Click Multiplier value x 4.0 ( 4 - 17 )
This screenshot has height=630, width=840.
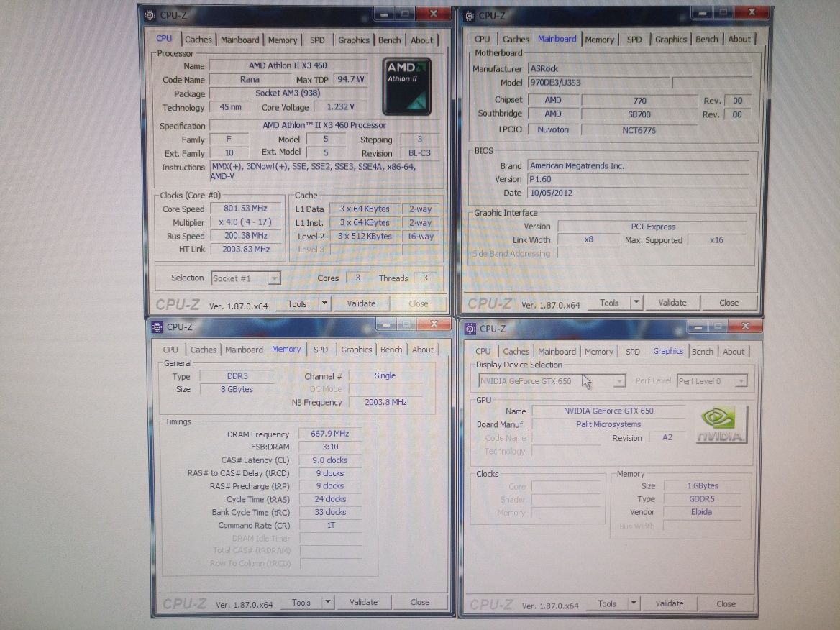246,222
